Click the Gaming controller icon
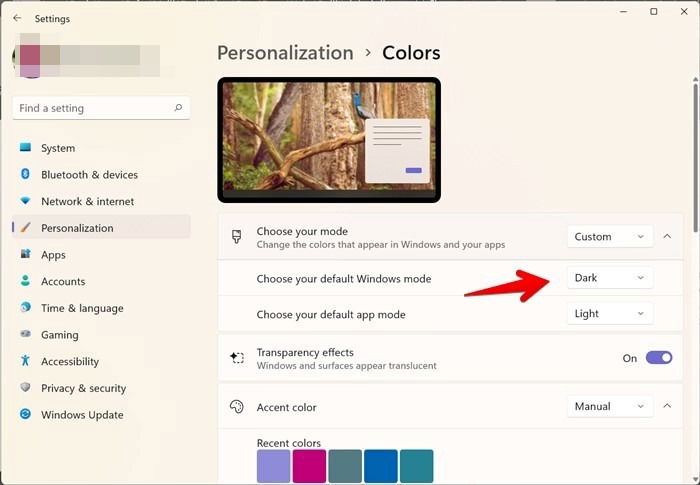 coord(25,334)
